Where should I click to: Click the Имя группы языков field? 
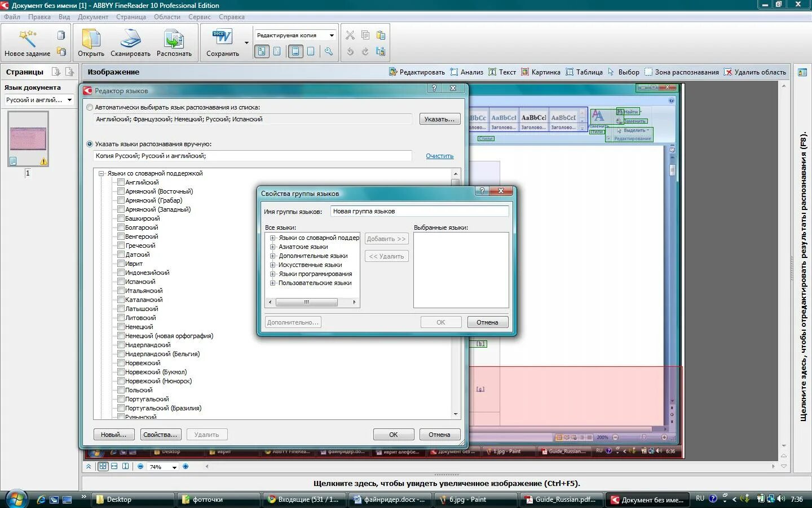(420, 211)
